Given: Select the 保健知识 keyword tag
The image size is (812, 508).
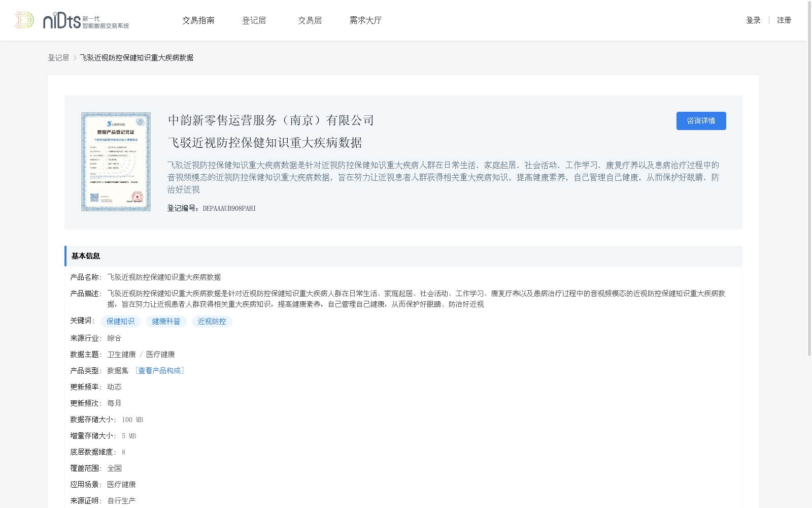Looking at the screenshot, I should 121,322.
